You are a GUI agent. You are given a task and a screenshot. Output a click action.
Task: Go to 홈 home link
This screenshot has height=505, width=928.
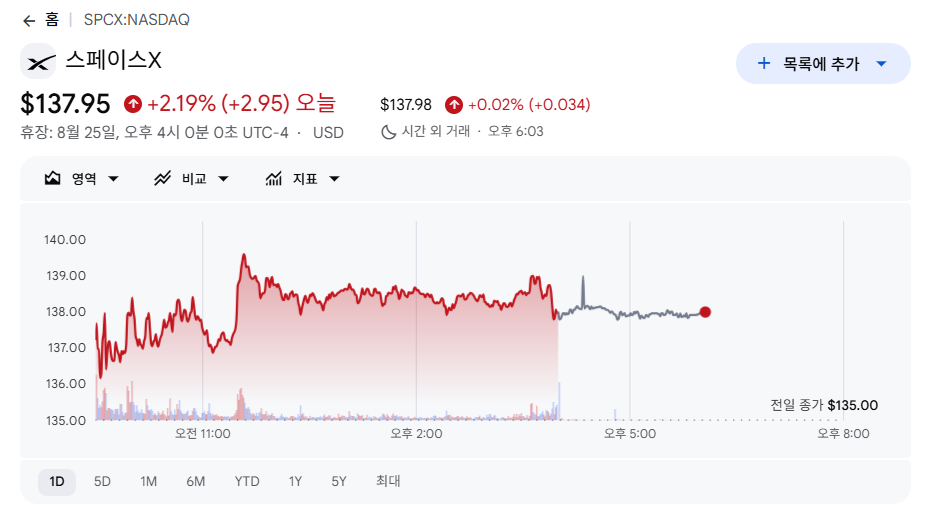click(x=52, y=20)
